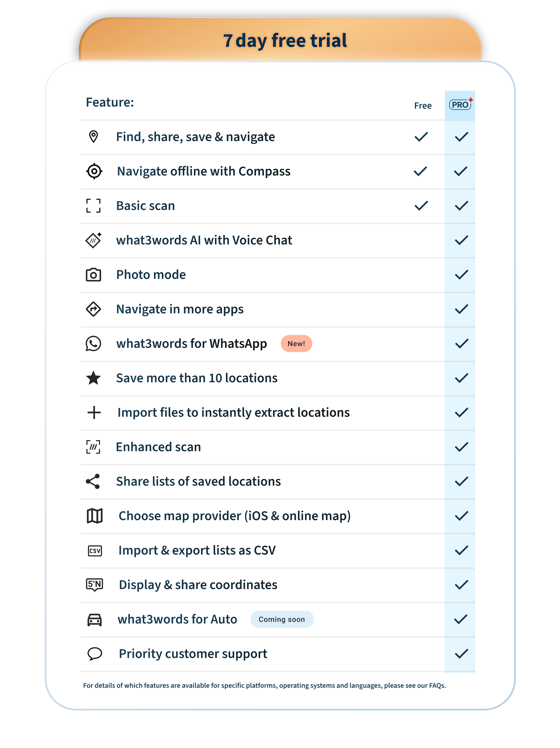Click the Photo mode camera icon

point(93,275)
